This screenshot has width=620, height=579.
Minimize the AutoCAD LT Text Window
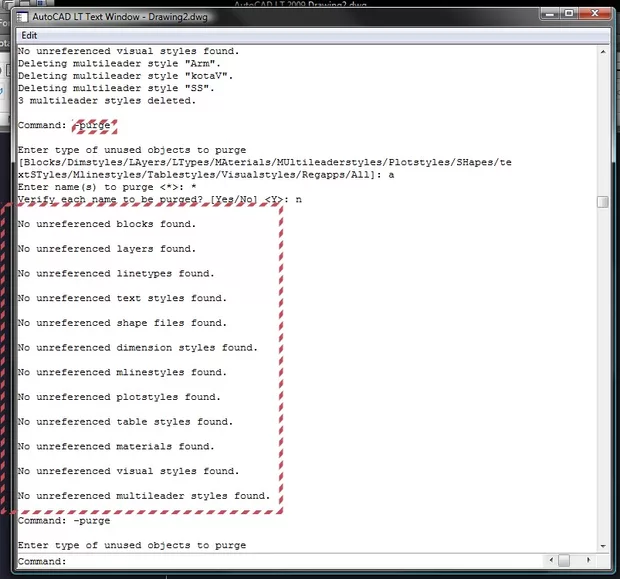pos(550,14)
